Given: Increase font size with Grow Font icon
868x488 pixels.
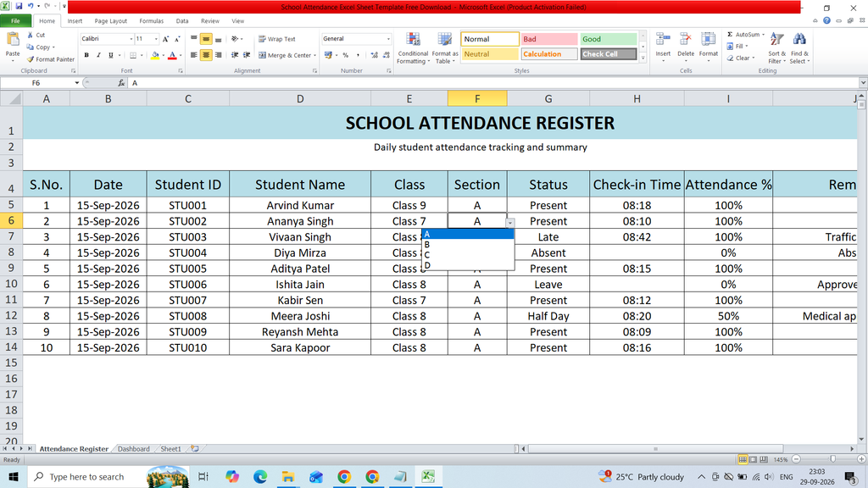Looking at the screenshot, I should (165, 39).
